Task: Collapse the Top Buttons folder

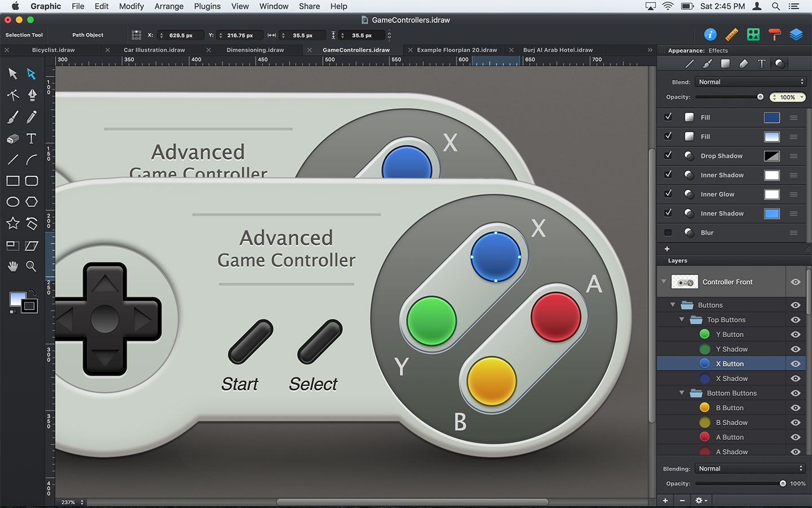Action: 681,319
